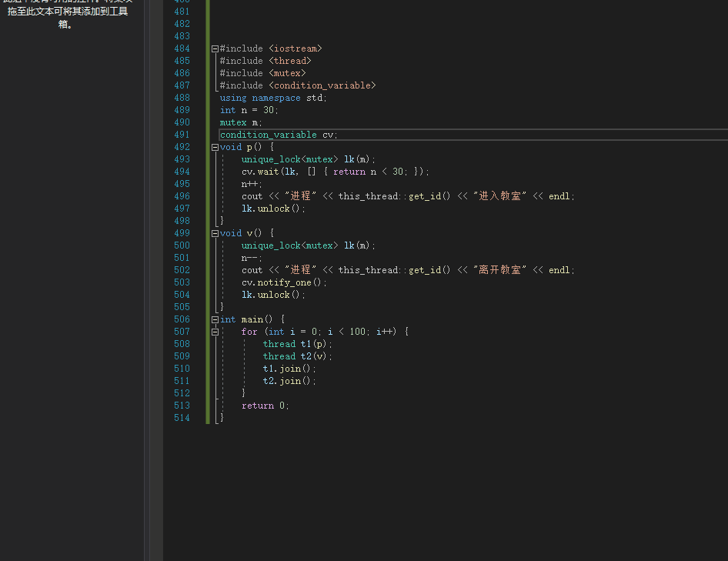Place cursor on '#include <iostream>' line

point(271,48)
